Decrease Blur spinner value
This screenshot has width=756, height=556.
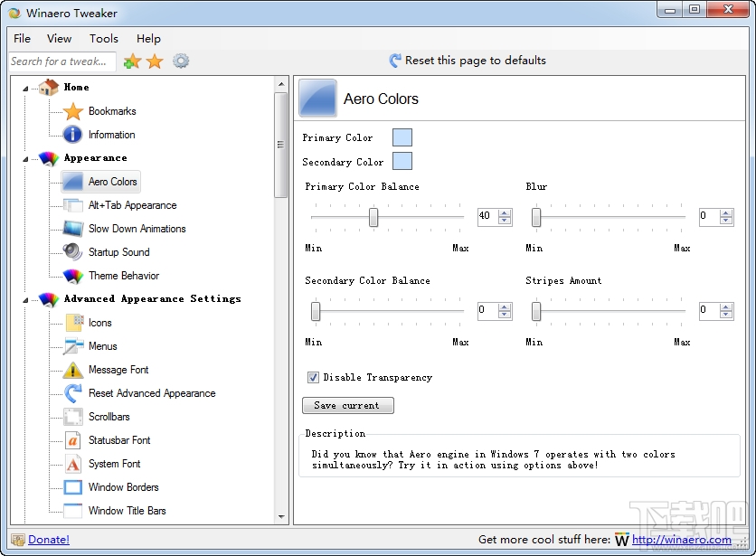point(726,221)
